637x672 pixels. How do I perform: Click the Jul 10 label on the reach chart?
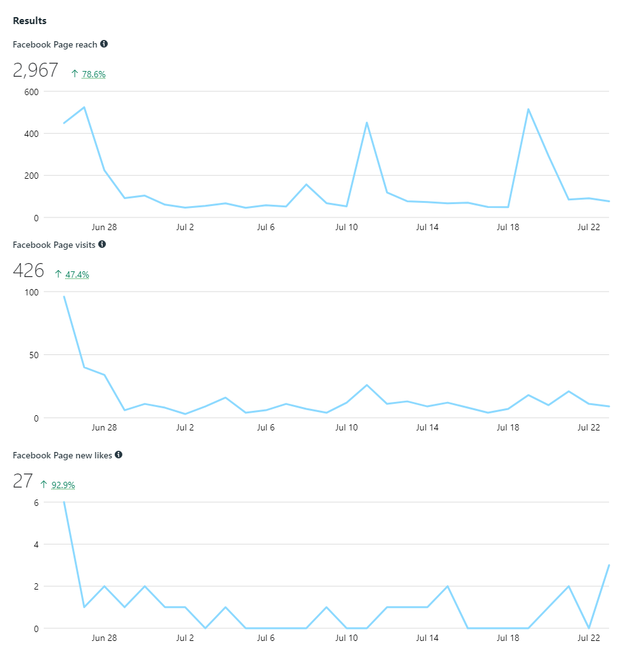tap(347, 227)
